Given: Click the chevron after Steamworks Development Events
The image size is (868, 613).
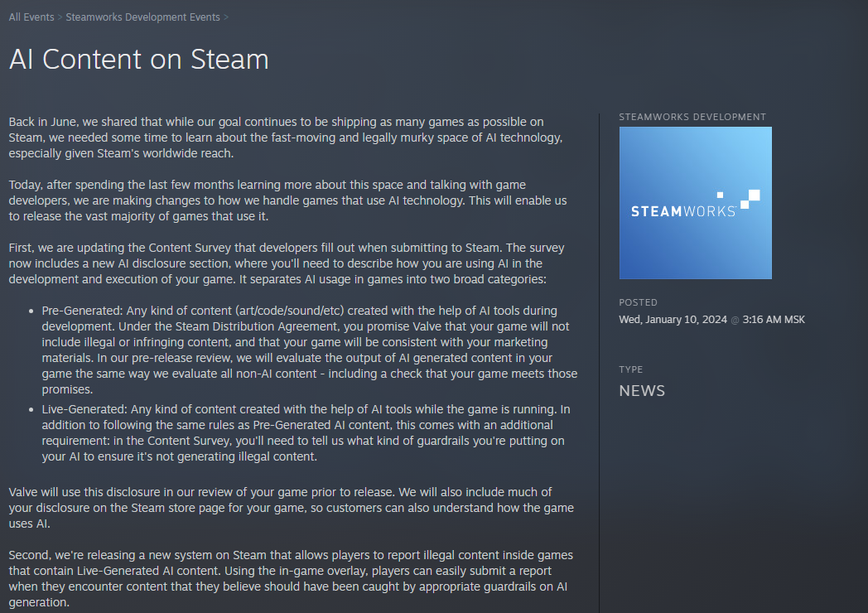Looking at the screenshot, I should (x=226, y=17).
